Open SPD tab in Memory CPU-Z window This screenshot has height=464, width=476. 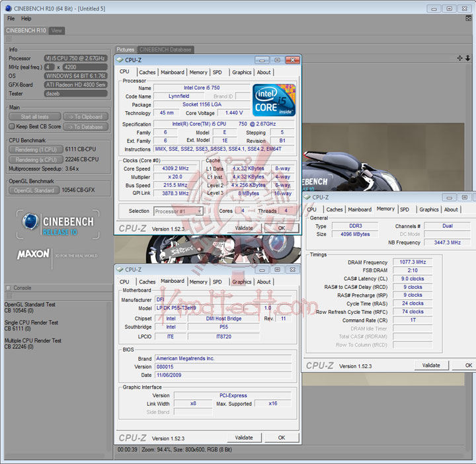coord(405,210)
